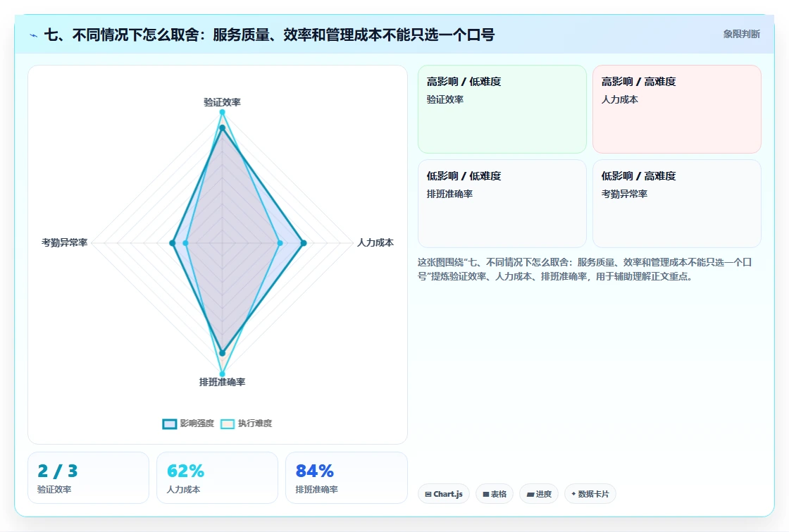This screenshot has height=532, width=789.
Task: Click 考勤异常率 inside the 低影响 / 高难度 card
Action: click(x=624, y=194)
